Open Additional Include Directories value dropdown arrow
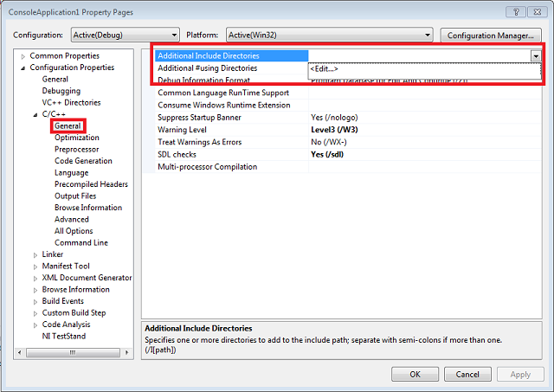The width and height of the screenshot is (554, 392). click(536, 55)
